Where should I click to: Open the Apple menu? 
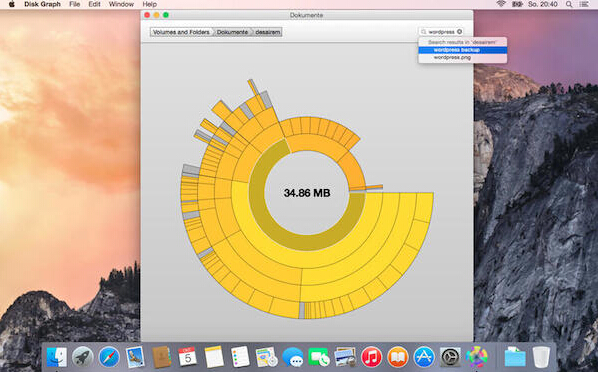coord(11,4)
